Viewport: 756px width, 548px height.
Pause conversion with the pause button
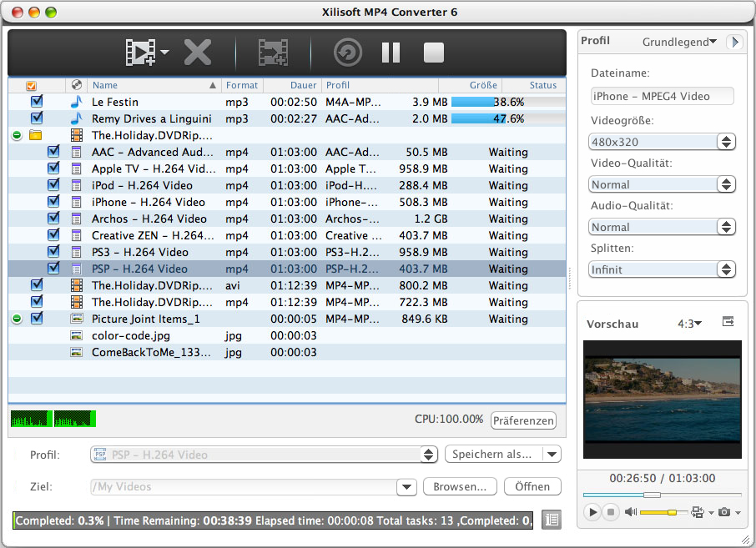pyautogui.click(x=391, y=52)
